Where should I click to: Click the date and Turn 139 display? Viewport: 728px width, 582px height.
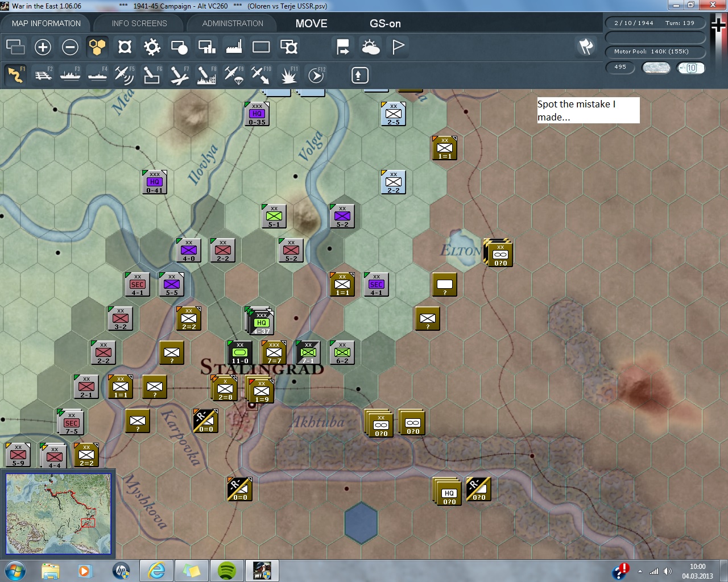click(x=656, y=23)
